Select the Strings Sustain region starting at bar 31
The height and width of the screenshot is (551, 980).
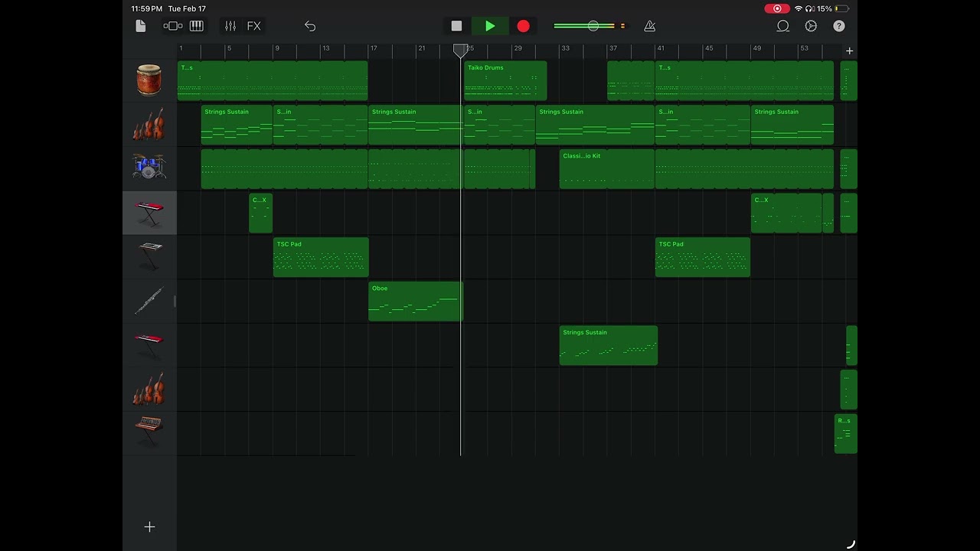[595, 125]
